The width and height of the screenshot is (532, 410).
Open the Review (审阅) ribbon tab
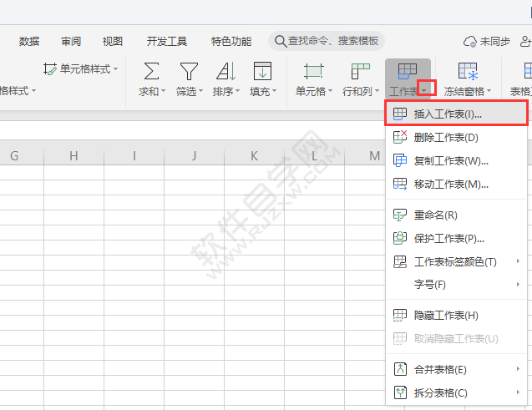click(x=71, y=41)
